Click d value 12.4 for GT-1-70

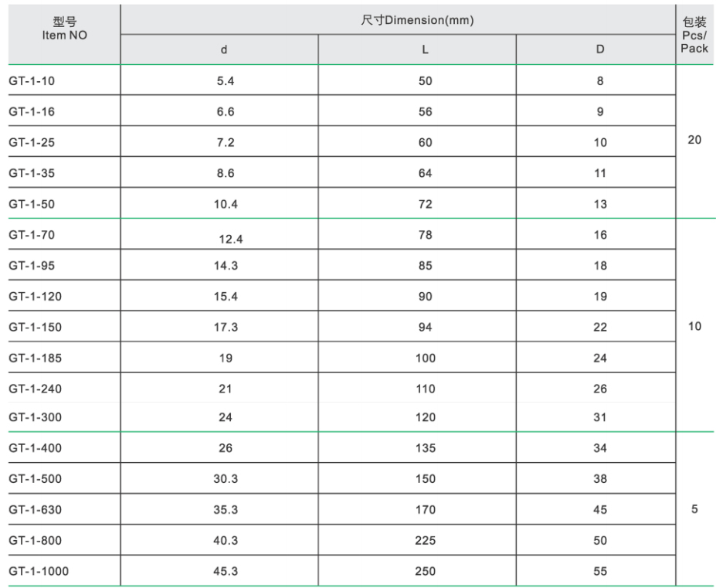click(x=231, y=240)
